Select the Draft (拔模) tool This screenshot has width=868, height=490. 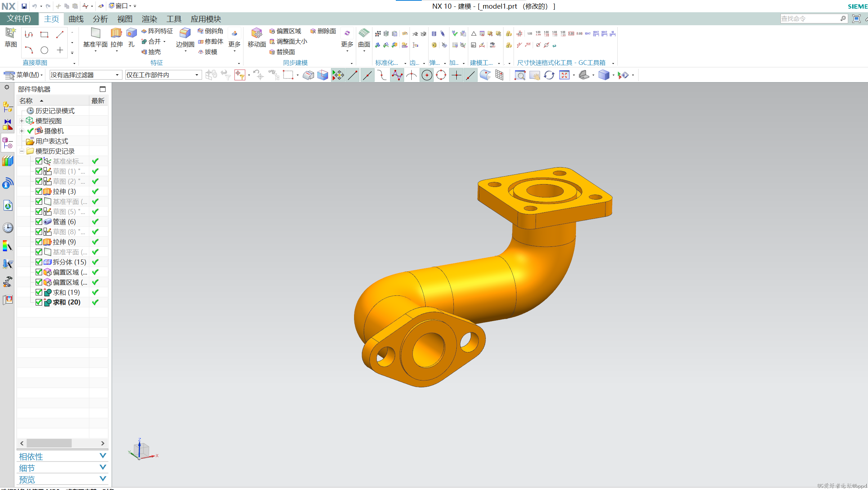(208, 52)
